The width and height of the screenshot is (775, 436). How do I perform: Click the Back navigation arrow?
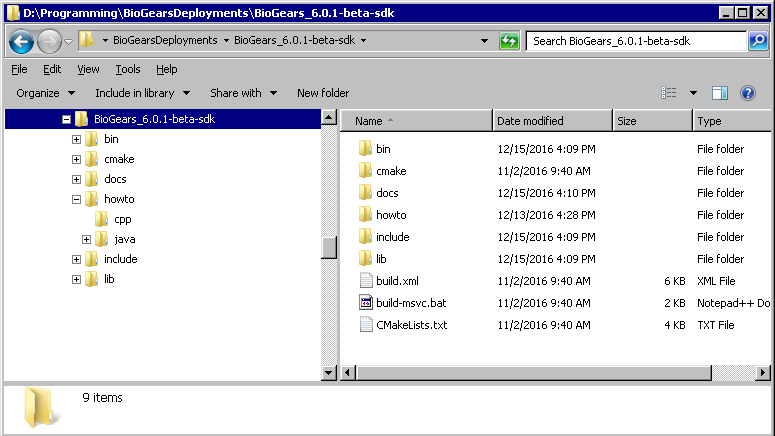[x=21, y=42]
